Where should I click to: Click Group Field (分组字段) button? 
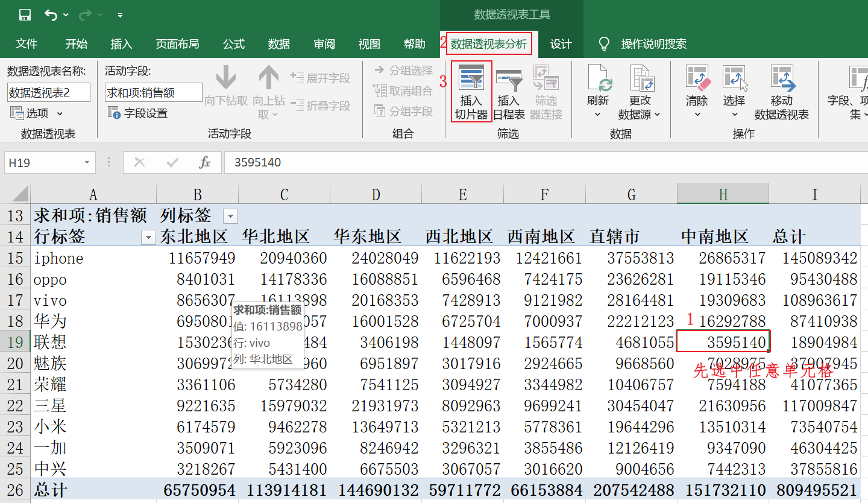(x=403, y=112)
